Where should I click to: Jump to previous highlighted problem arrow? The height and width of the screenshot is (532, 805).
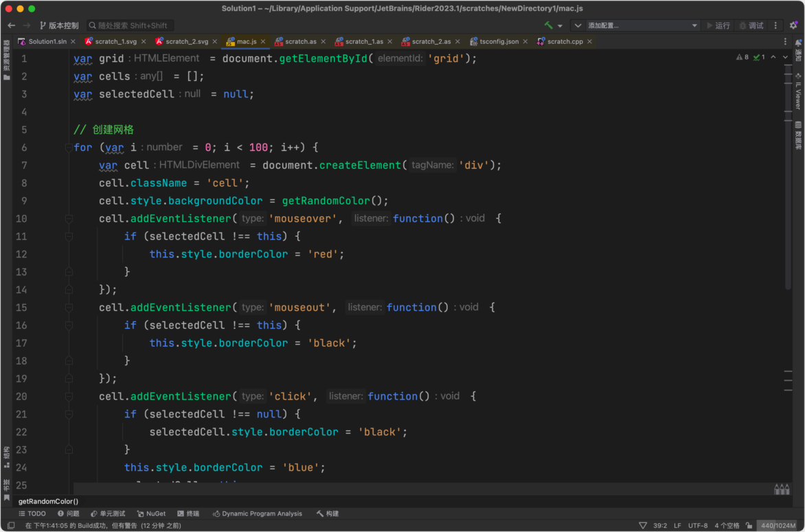click(x=773, y=58)
